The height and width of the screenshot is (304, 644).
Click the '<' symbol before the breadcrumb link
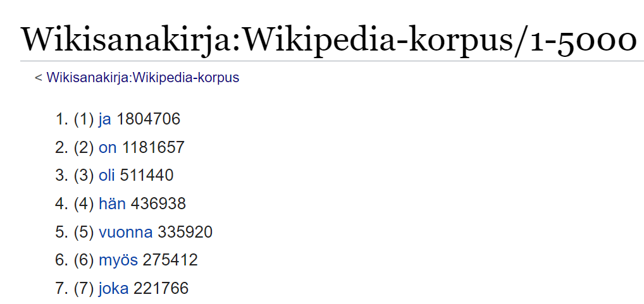[x=39, y=77]
